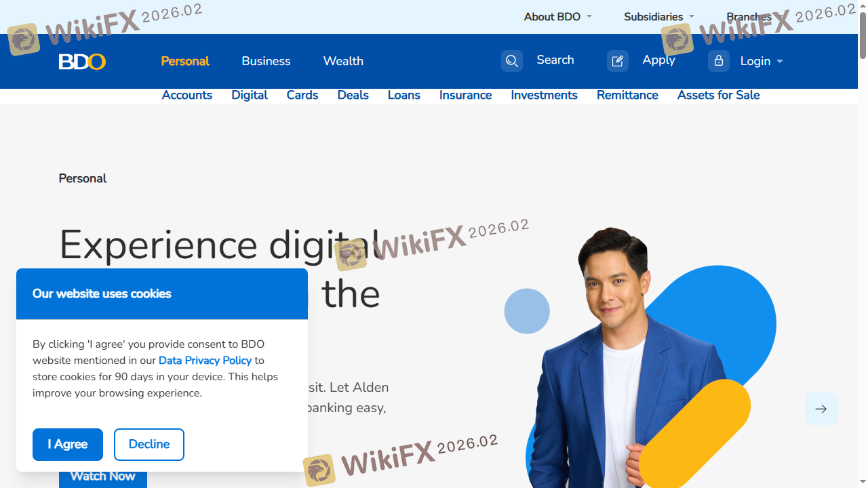Open the Remittance menu

pos(627,96)
